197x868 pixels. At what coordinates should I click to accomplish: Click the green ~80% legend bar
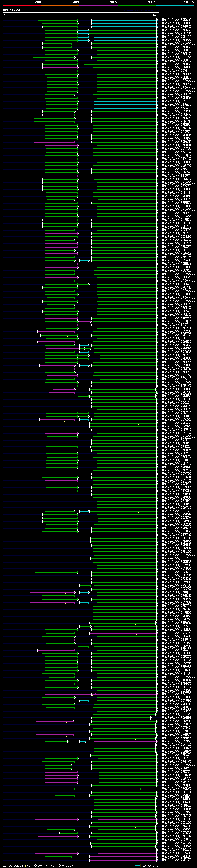point(137,6)
